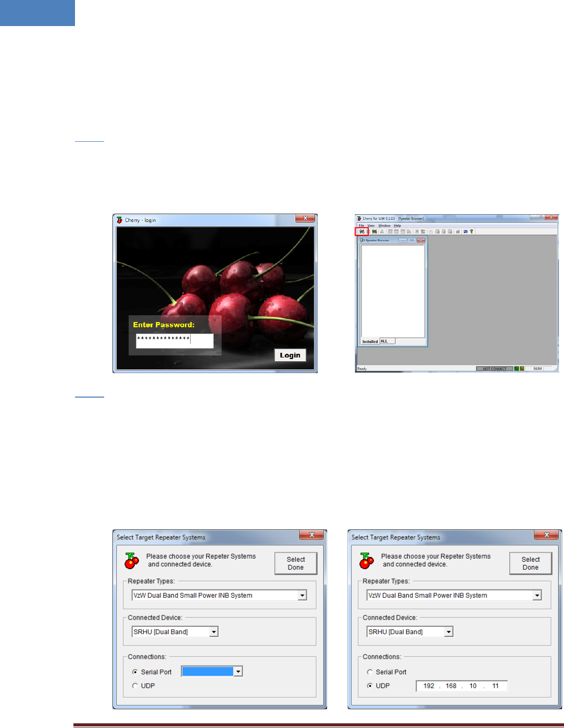
Task: Click the red-green connection icon in Cherry toolbar
Action: coord(374,231)
